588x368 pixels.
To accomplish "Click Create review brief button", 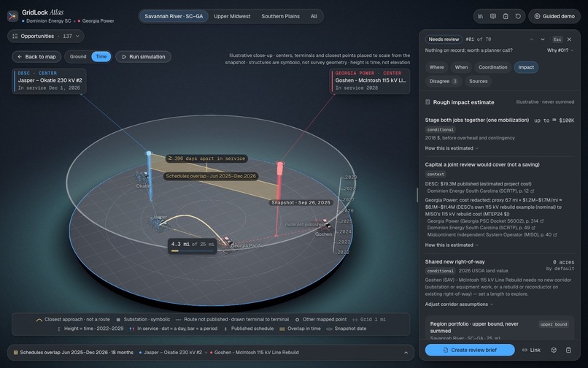I will [470, 350].
